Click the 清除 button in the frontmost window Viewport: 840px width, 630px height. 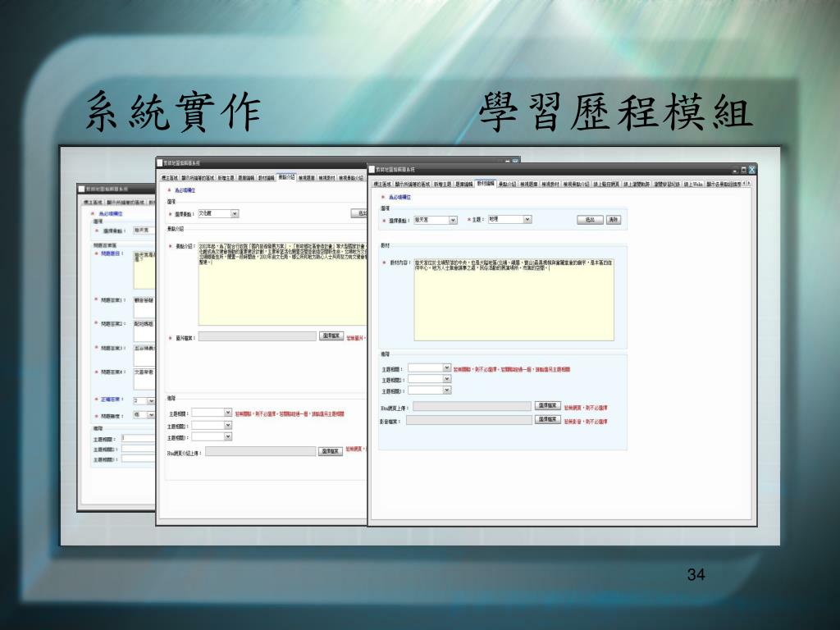pyautogui.click(x=614, y=220)
